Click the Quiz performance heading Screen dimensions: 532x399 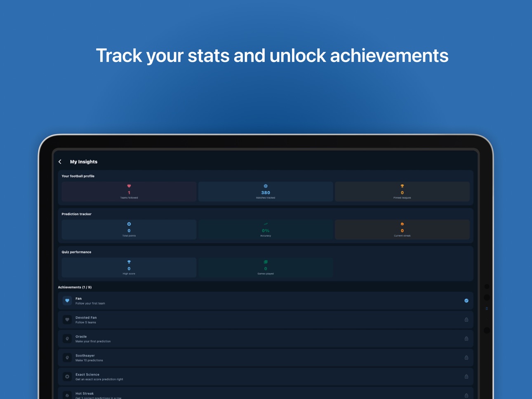[x=76, y=252]
